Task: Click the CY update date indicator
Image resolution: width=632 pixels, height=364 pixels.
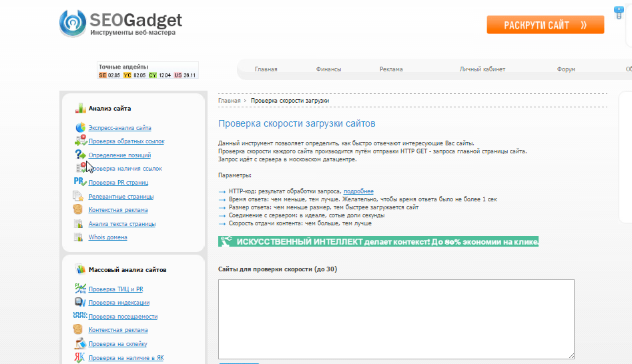Action: [x=160, y=75]
